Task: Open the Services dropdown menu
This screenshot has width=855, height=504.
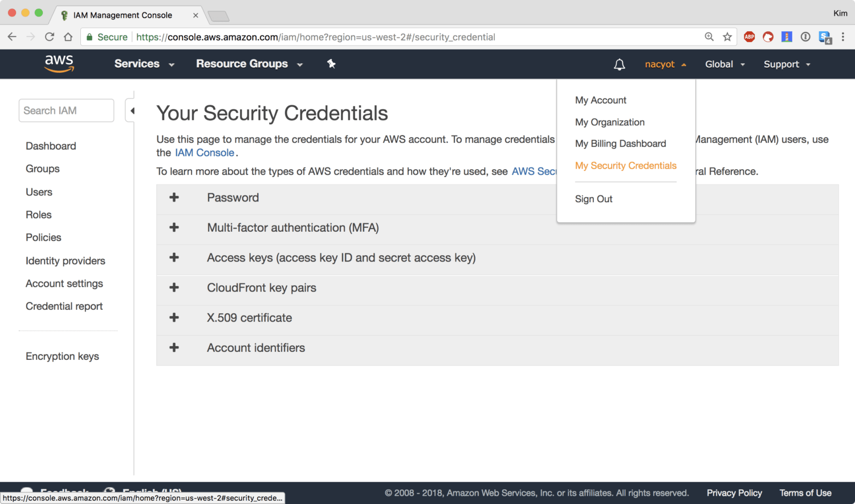Action: point(144,64)
